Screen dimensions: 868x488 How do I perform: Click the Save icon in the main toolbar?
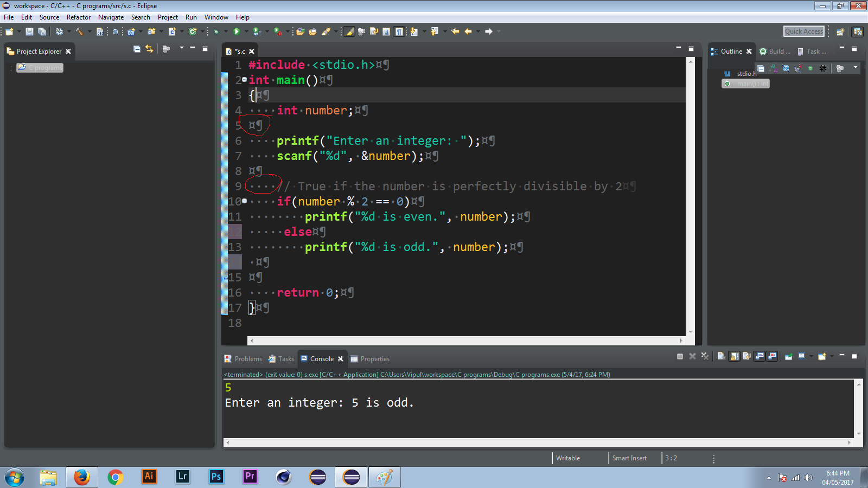click(x=29, y=31)
